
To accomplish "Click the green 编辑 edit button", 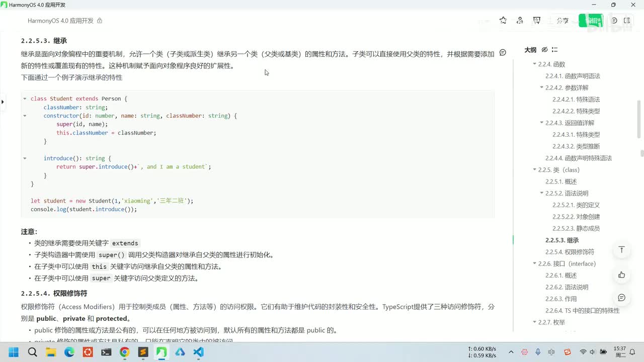I will click(x=591, y=21).
